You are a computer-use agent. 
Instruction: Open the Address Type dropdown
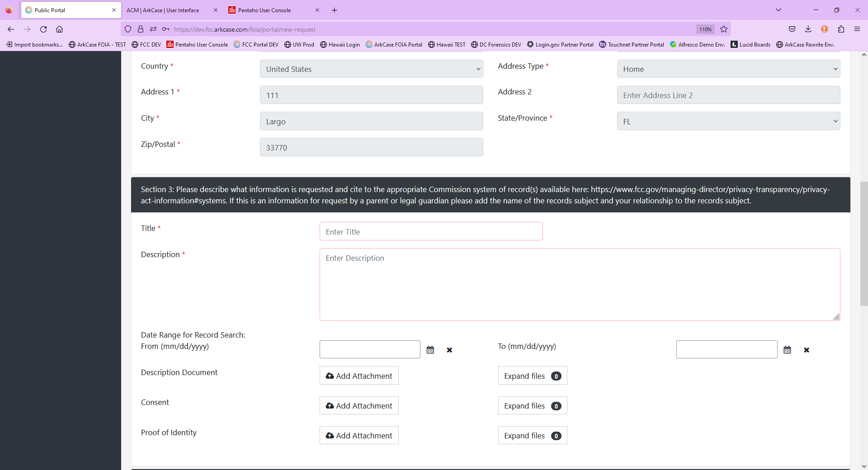pyautogui.click(x=728, y=69)
